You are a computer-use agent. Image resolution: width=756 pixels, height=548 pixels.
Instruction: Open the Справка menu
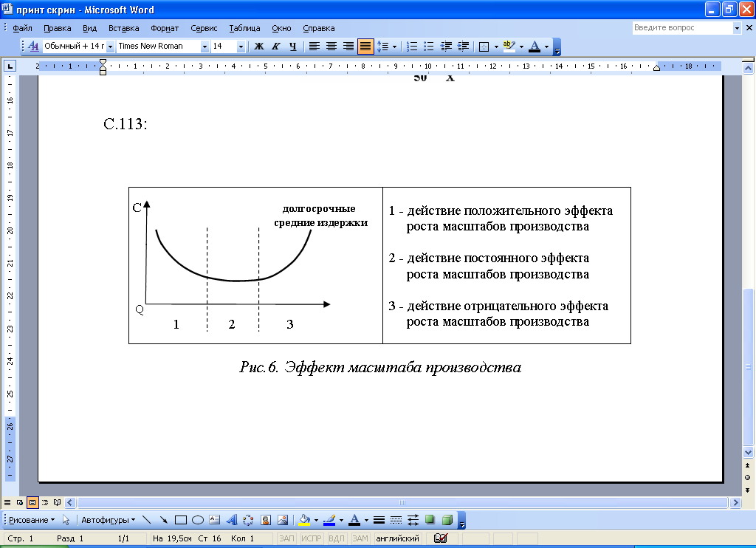click(319, 28)
